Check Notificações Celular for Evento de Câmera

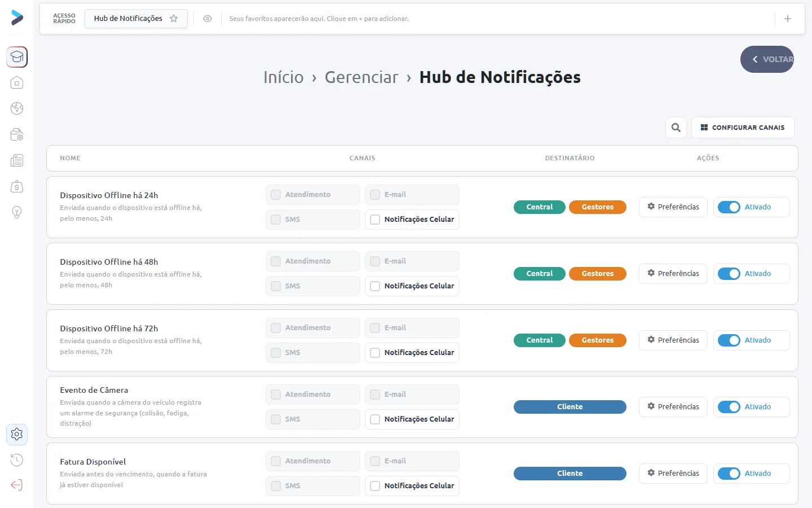[375, 419]
